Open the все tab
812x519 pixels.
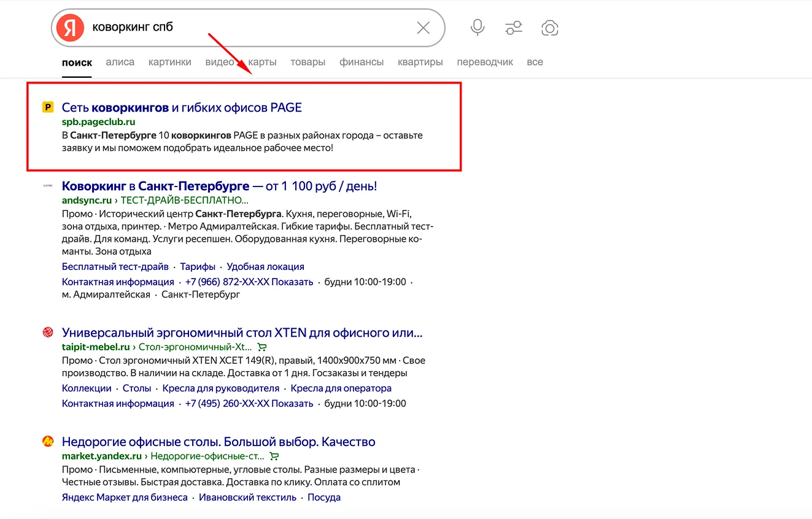pos(535,62)
